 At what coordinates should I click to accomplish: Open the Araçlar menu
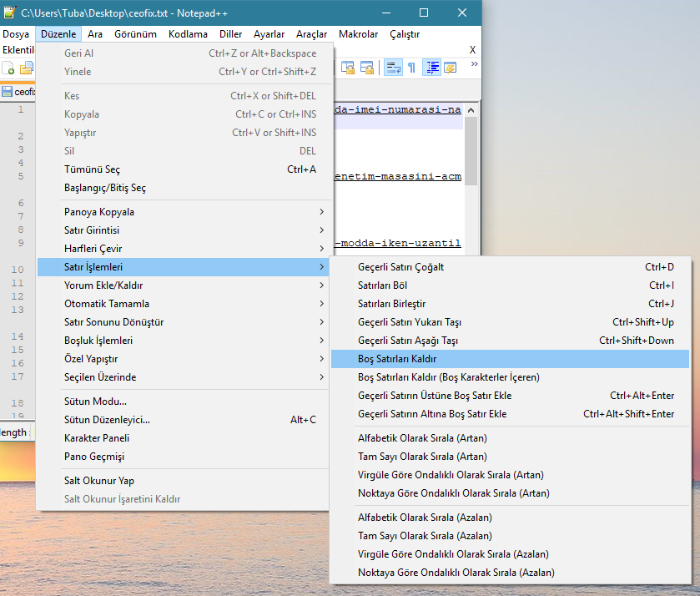click(311, 34)
